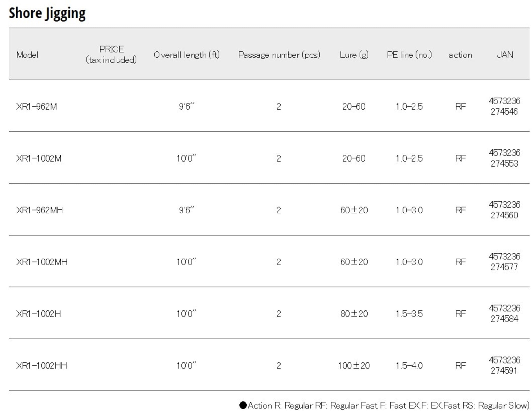Click the 100±20 lure weight value
Image resolution: width=532 pixels, height=412 pixels.
[x=354, y=365]
